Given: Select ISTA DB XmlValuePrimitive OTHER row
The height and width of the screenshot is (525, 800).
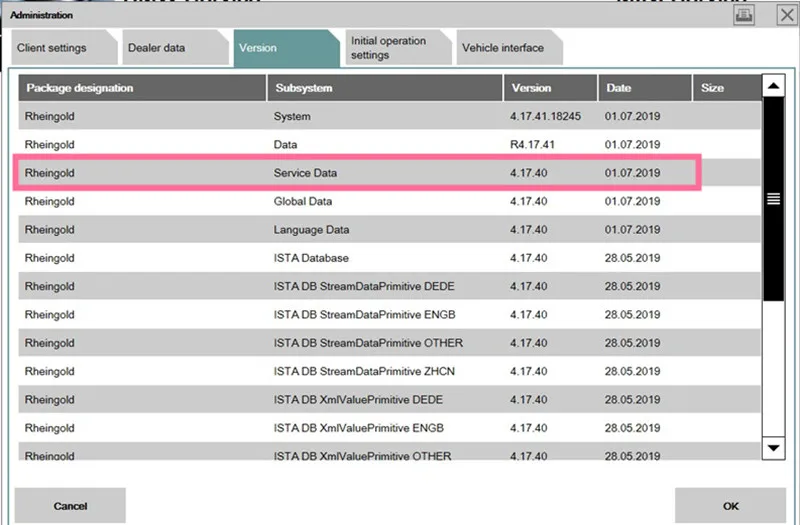Looking at the screenshot, I should click(389, 452).
